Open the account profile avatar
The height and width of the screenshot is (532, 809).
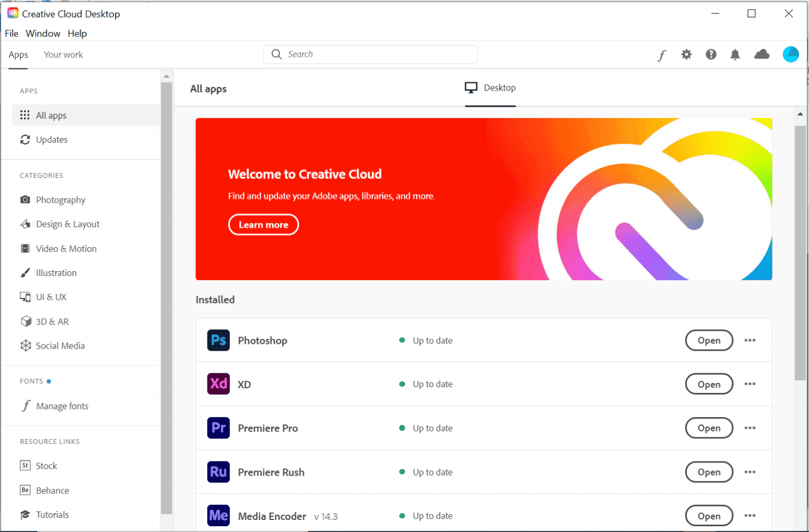pos(791,54)
